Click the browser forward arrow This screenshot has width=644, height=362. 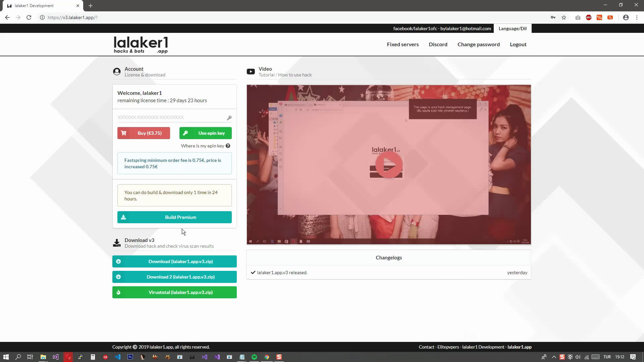(x=18, y=17)
